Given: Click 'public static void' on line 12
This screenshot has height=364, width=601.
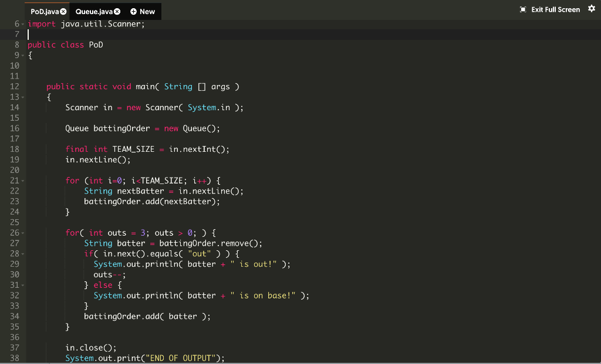Looking at the screenshot, I should (x=89, y=87).
